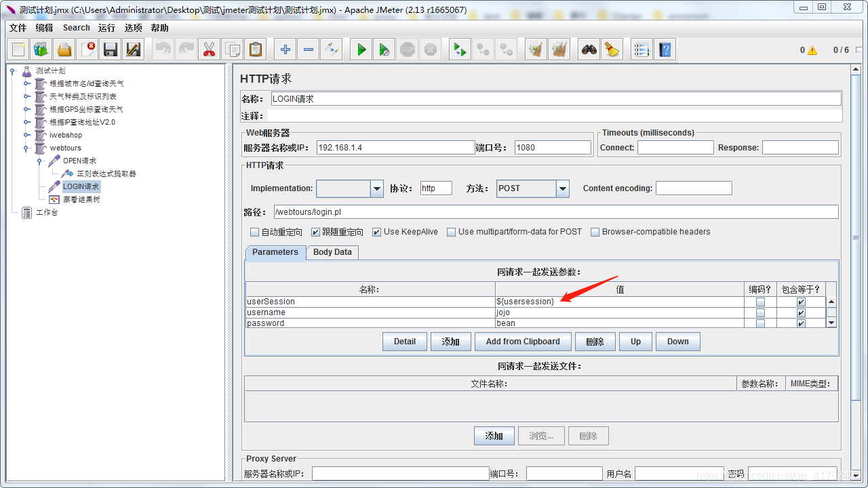Clear results with broom icon

536,49
